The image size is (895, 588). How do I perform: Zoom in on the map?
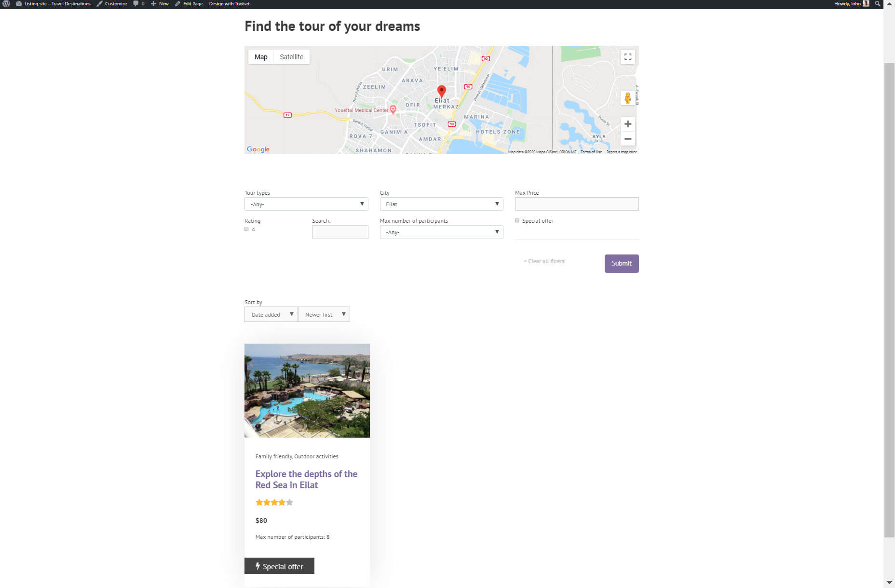(628, 124)
